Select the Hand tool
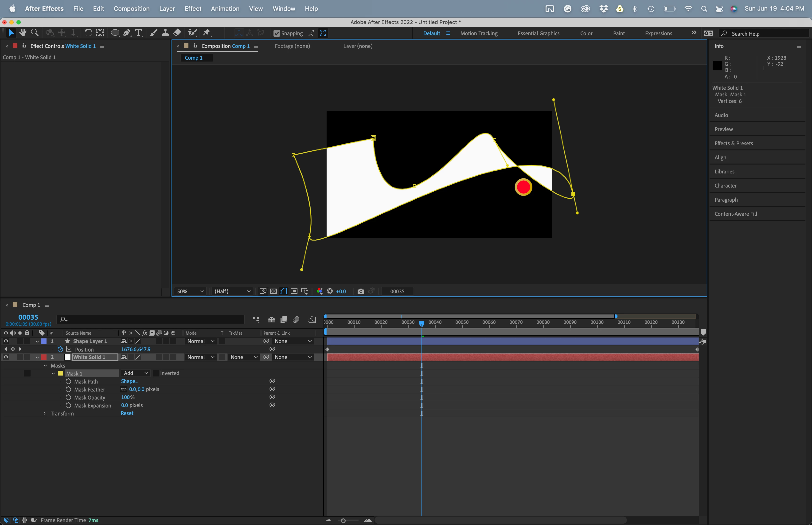Screen dimensions: 812x525 [23, 33]
